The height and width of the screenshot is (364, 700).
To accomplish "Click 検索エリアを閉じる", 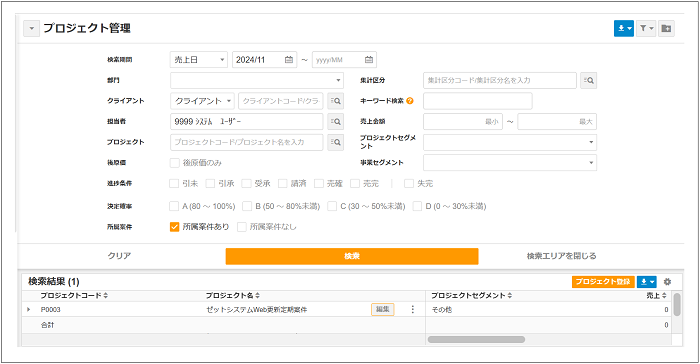I will [x=561, y=256].
